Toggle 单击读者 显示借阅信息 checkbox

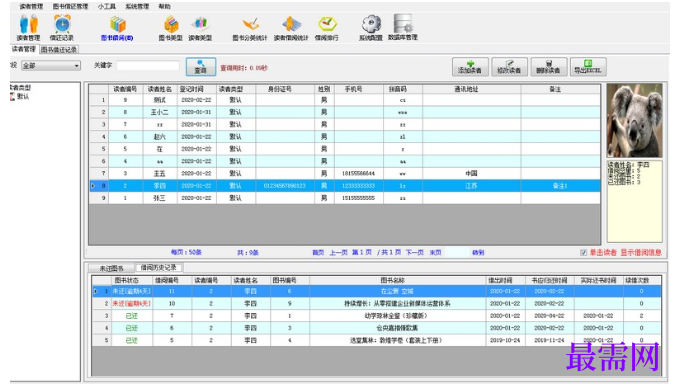tap(583, 253)
